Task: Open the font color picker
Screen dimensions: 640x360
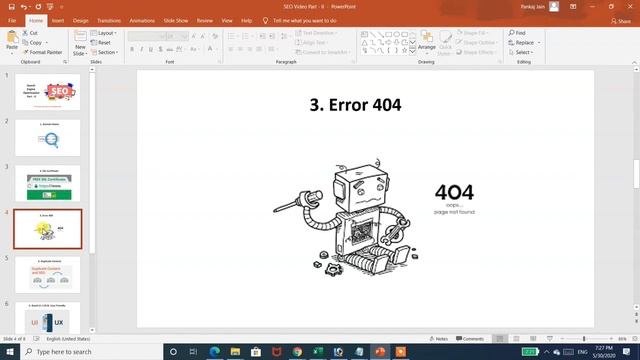Action: pyautogui.click(x=211, y=49)
